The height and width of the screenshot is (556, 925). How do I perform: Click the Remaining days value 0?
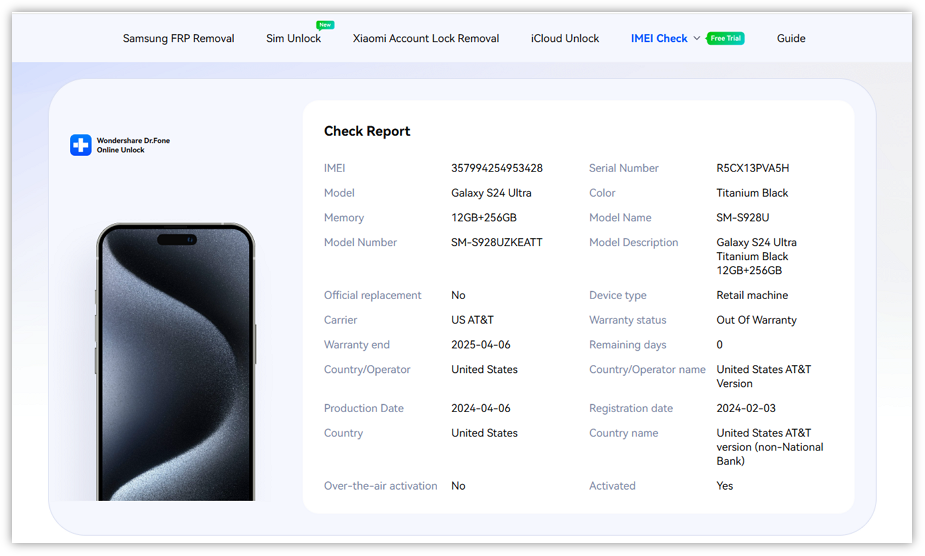click(719, 345)
